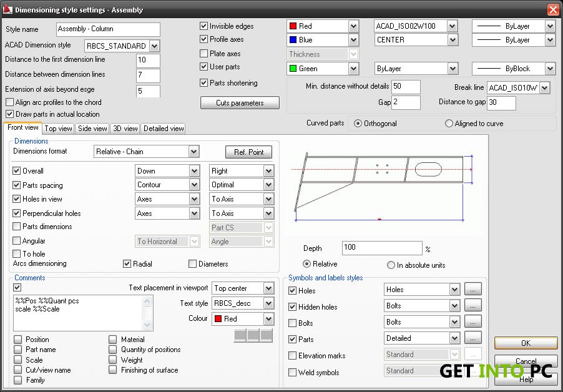This screenshot has height=392, width=563.
Task: Click the Ref. Point button
Action: pos(248,152)
